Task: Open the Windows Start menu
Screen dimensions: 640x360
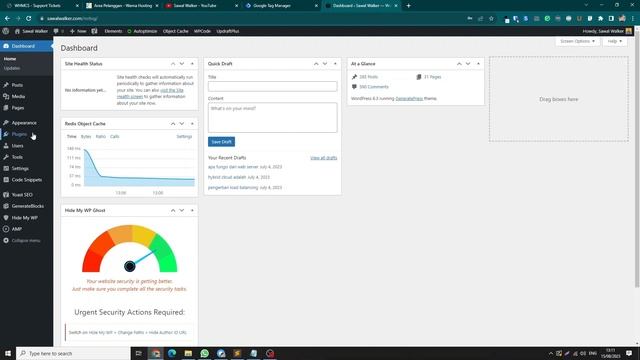Action: click(x=8, y=353)
